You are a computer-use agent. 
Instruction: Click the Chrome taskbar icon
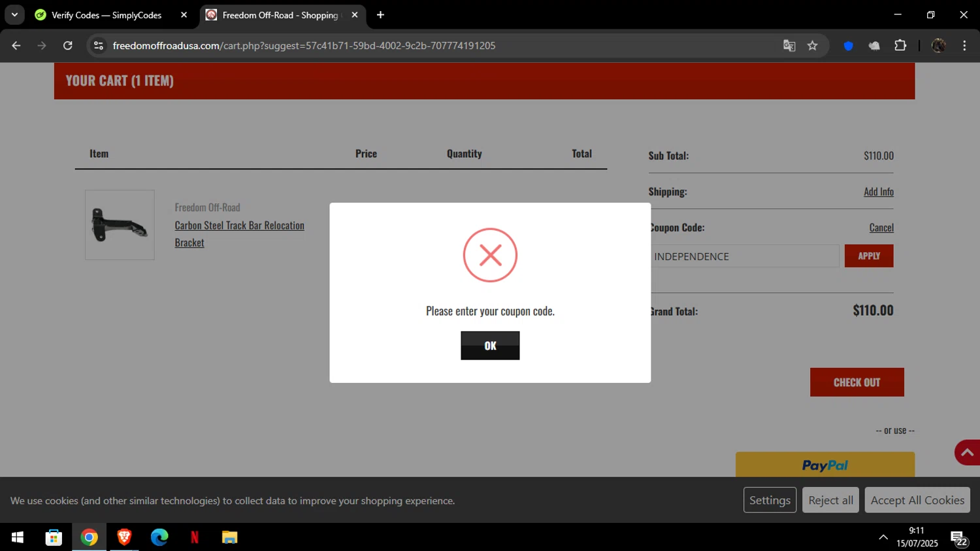coord(89,537)
